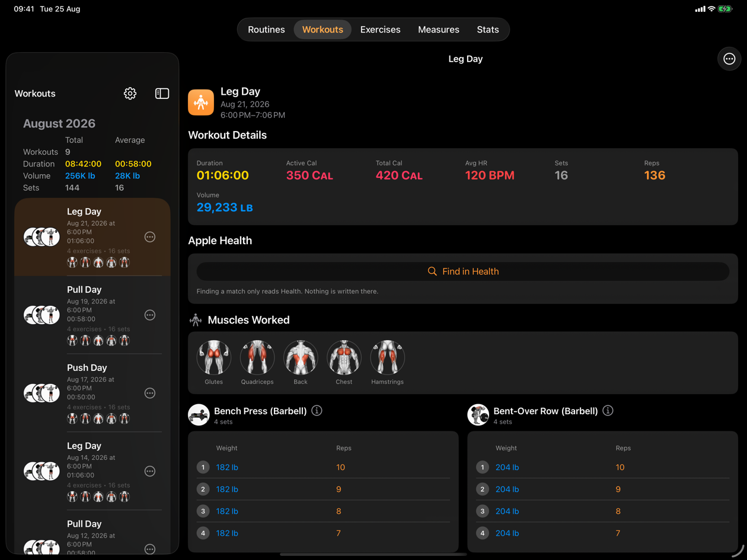
Task: Select the Chest muscle icon
Action: pyautogui.click(x=344, y=357)
